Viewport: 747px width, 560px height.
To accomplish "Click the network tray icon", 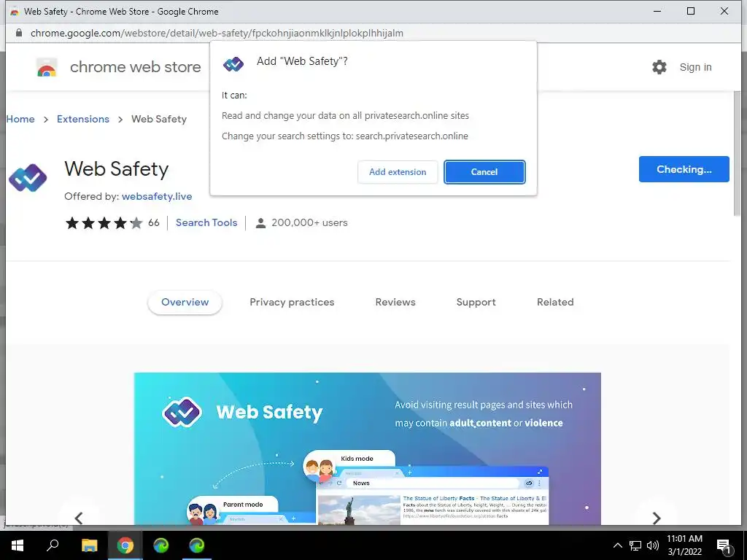I will coord(635,545).
